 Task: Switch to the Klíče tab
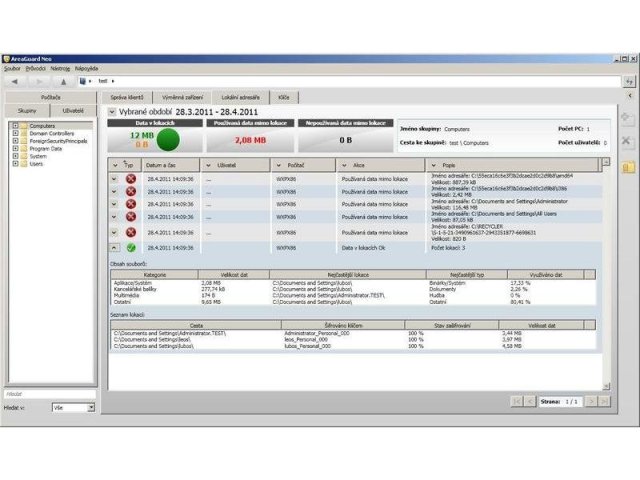click(x=284, y=97)
